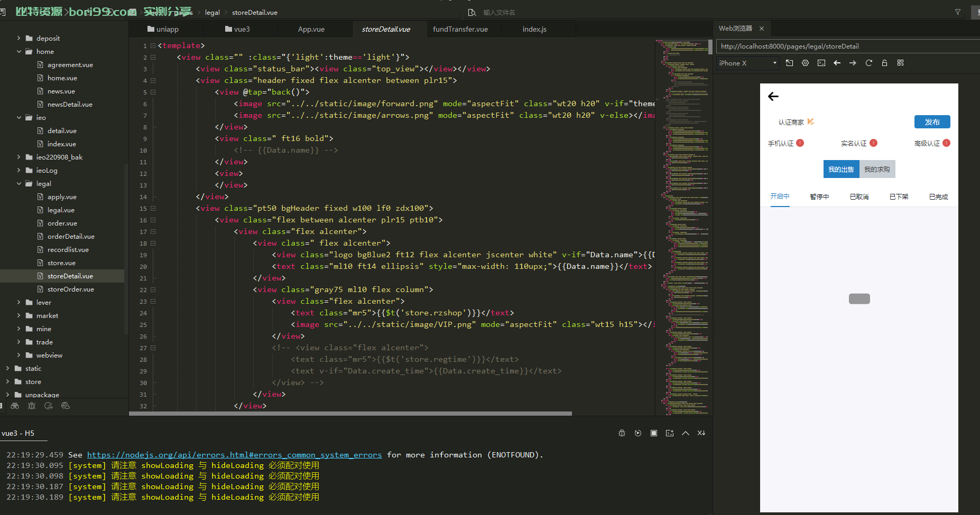
Task: Open the browser devtools console icon
Action: coord(821,63)
